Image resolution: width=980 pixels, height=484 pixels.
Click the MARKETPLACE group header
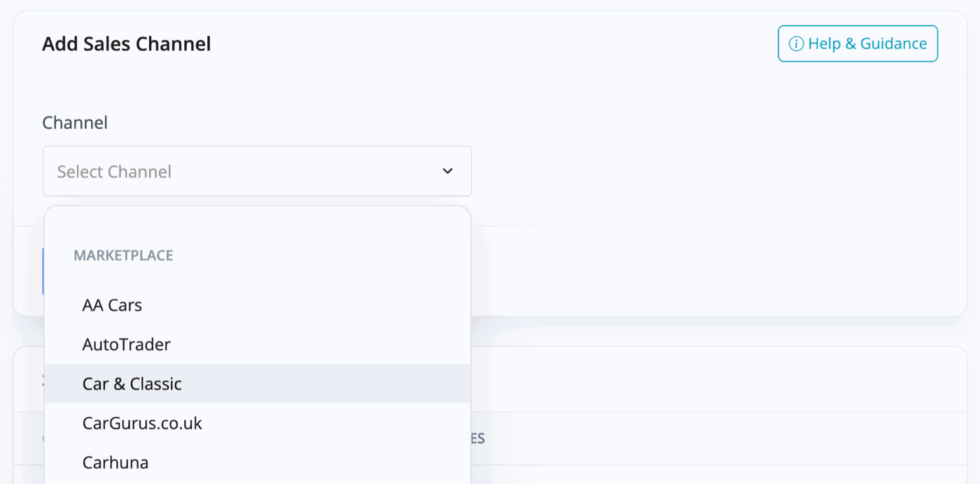[x=123, y=256]
